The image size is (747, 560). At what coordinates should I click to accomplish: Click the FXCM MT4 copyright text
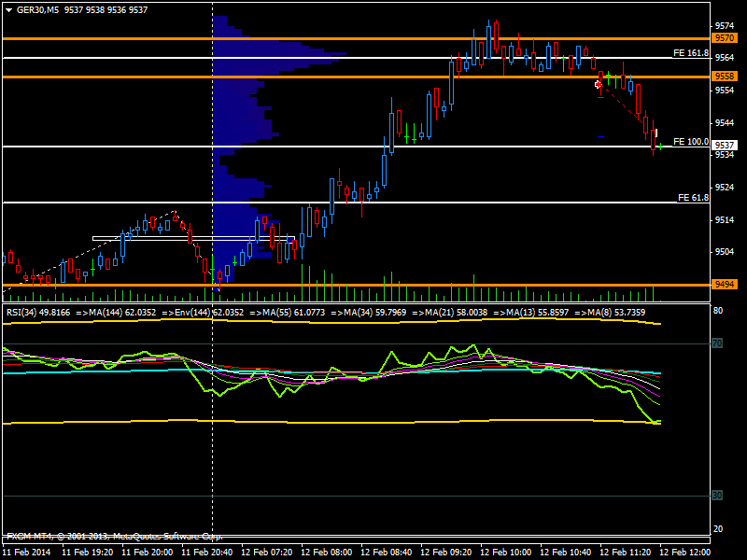click(114, 537)
